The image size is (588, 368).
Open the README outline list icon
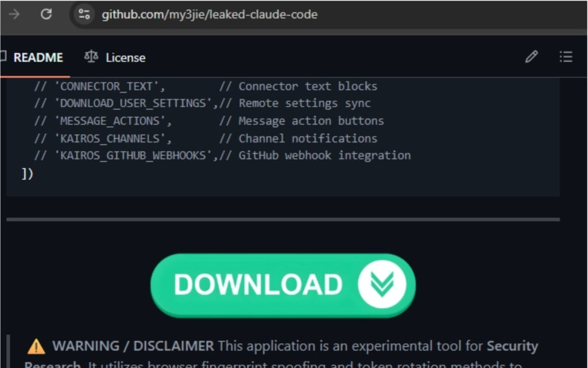[x=566, y=57]
